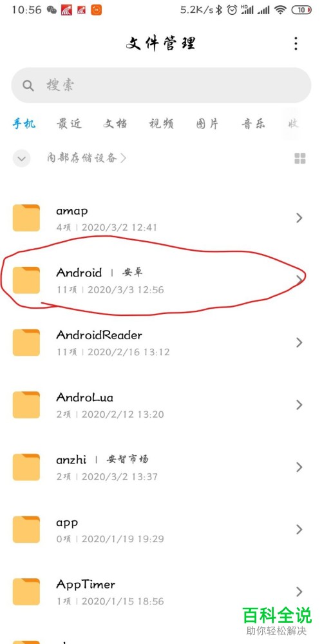Open the AndroidReader folder icon

click(26, 342)
